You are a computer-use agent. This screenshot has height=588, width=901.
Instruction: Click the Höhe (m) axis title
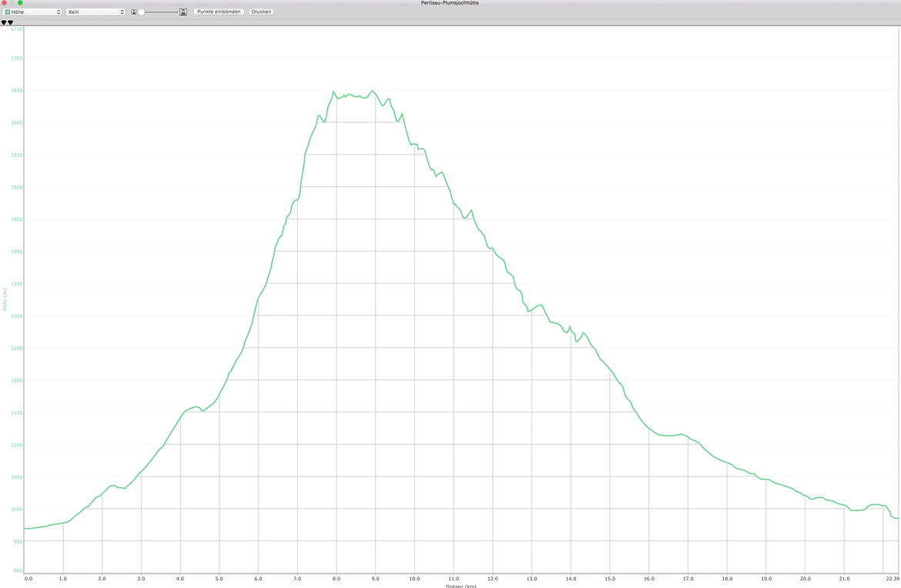pyautogui.click(x=5, y=299)
